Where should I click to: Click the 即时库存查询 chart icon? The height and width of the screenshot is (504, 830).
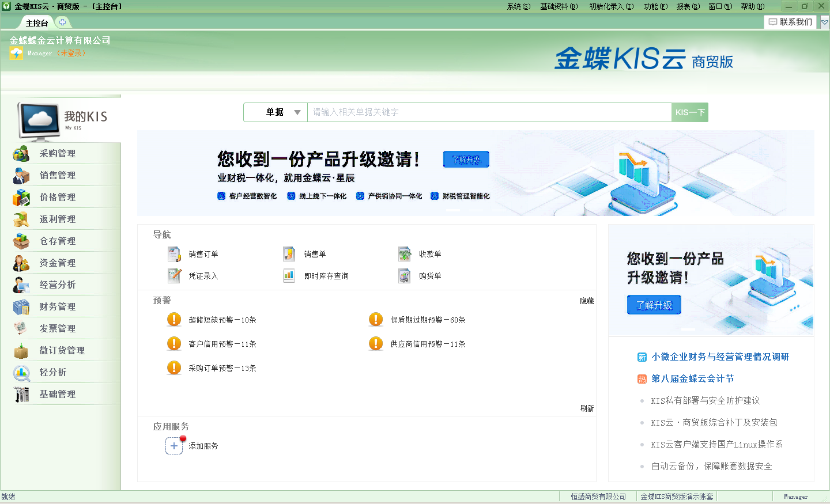tap(289, 276)
